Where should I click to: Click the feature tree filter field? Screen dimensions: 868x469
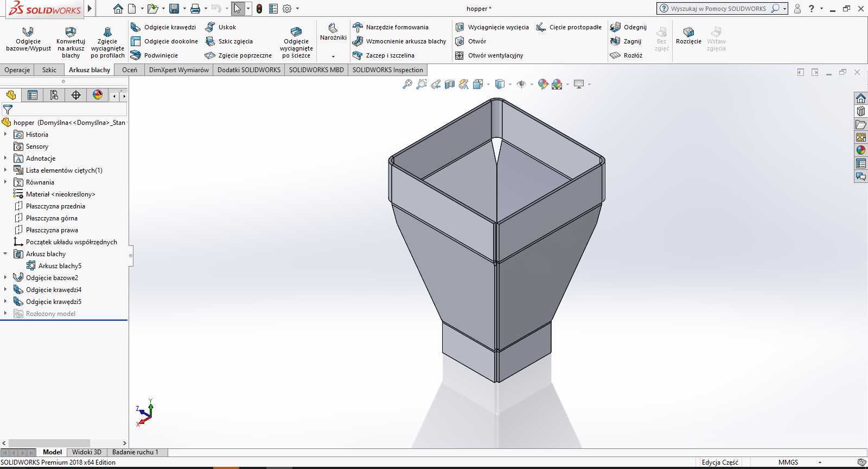pyautogui.click(x=65, y=110)
